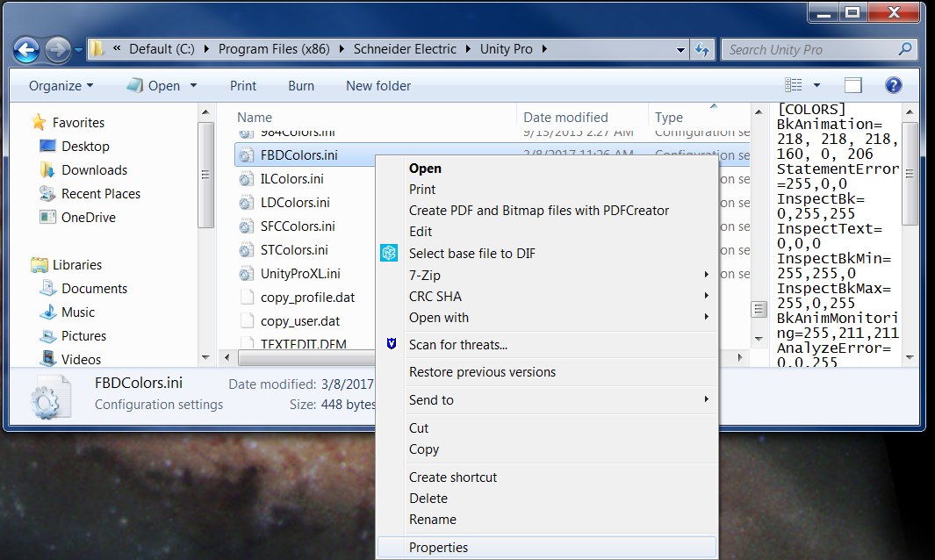935x560 pixels.
Task: Select the ILColors.ini file
Action: pyautogui.click(x=291, y=179)
